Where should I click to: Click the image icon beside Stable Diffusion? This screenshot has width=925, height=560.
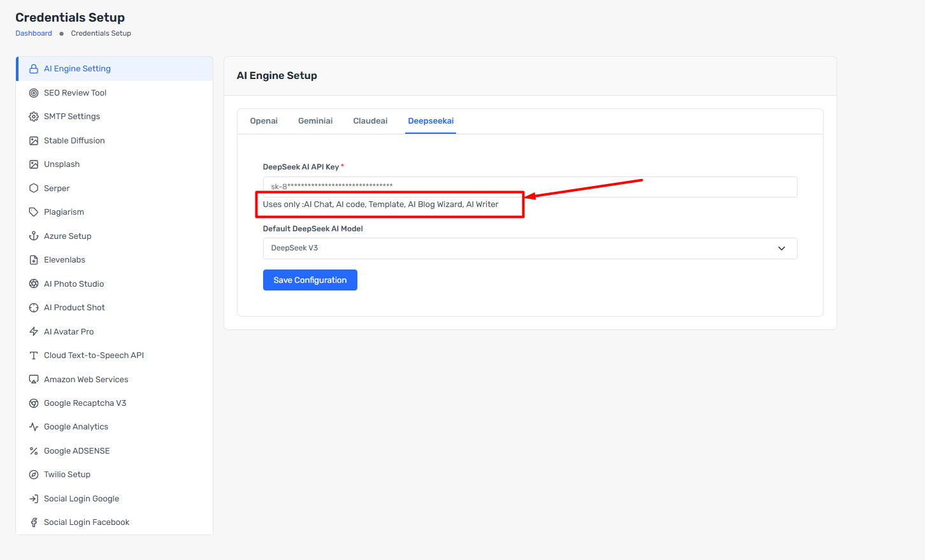34,141
